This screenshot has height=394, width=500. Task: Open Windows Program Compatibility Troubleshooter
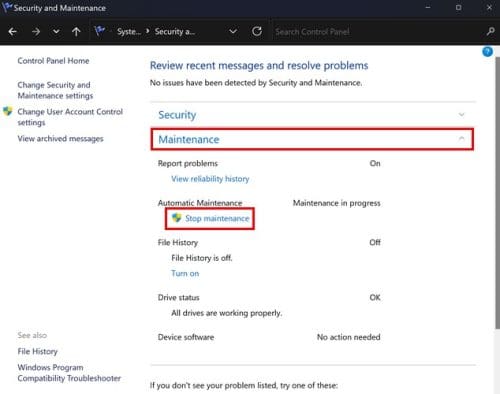coord(69,373)
